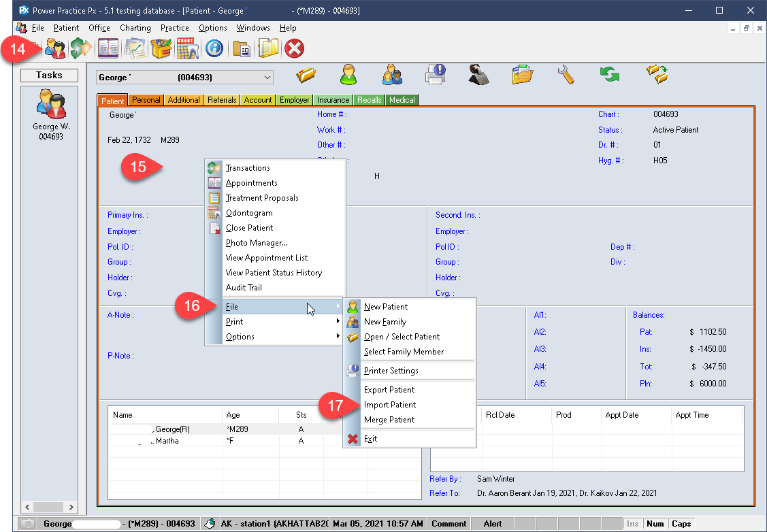Switch to the Referrals tab
The image size is (767, 532).
pyautogui.click(x=222, y=100)
